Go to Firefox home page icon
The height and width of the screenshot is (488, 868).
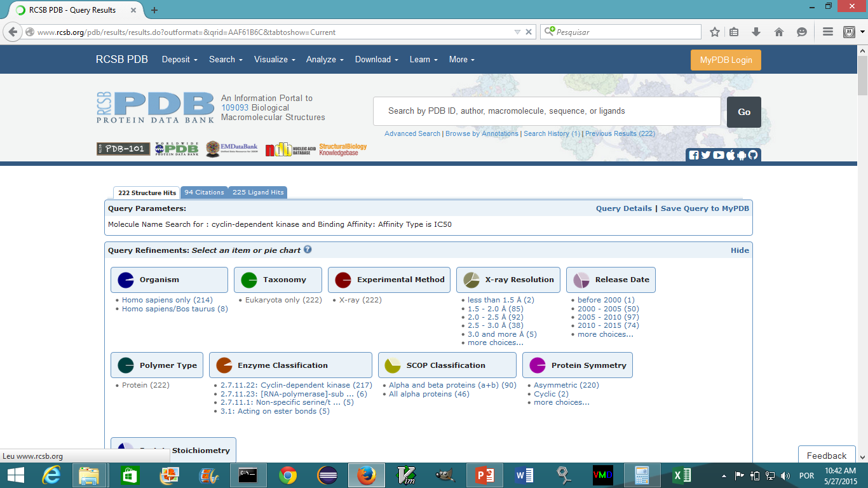point(779,32)
